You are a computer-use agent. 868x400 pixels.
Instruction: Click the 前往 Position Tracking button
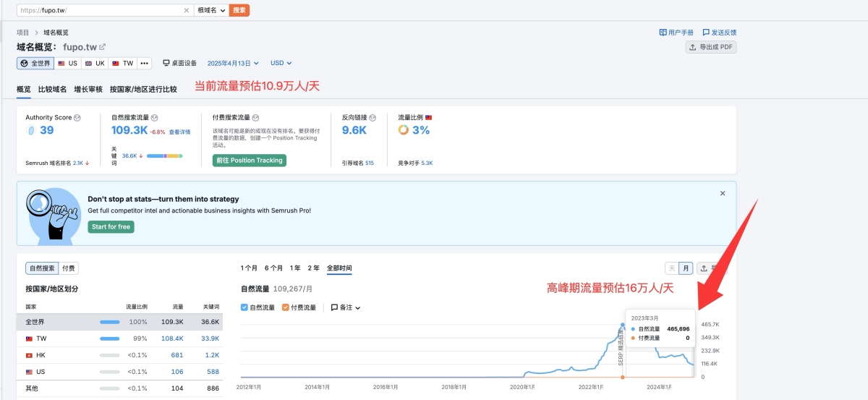tap(250, 161)
